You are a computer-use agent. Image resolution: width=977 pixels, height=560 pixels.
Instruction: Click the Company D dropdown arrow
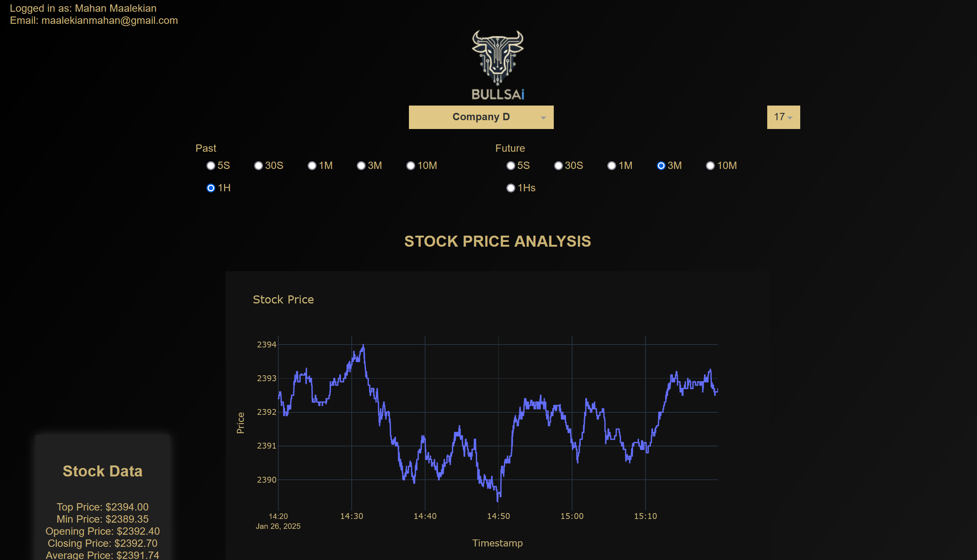(543, 118)
